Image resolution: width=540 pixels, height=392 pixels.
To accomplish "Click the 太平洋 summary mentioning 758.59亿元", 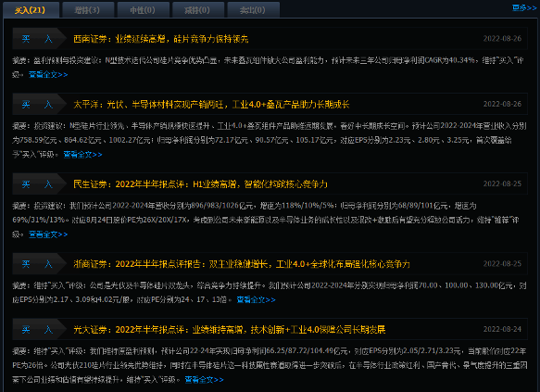I will click(x=270, y=140).
